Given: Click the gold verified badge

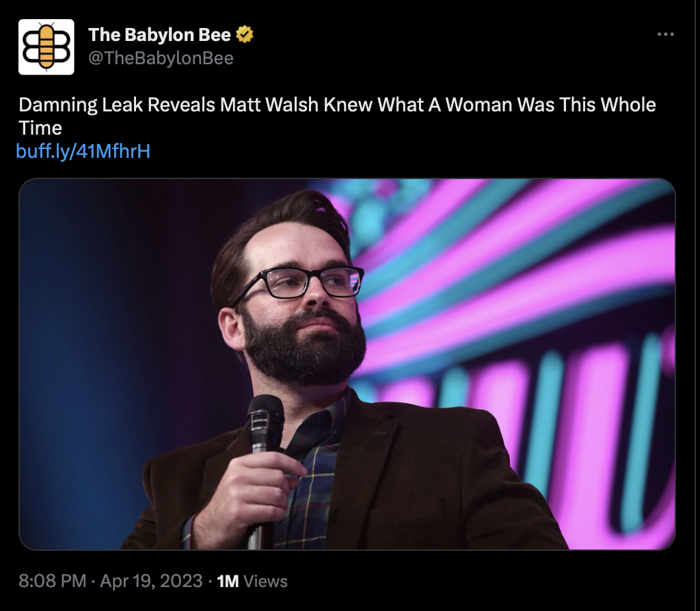Looking at the screenshot, I should 244,35.
